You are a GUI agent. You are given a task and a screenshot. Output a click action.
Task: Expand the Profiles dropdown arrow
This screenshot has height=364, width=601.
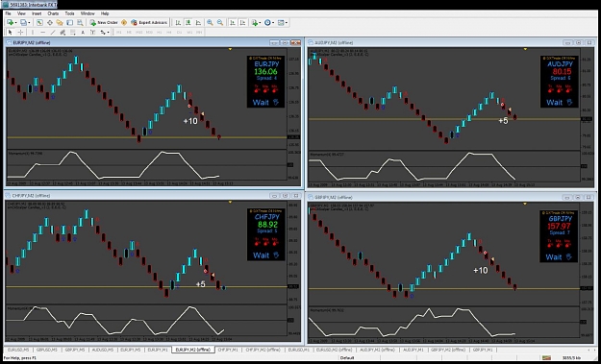click(x=29, y=23)
